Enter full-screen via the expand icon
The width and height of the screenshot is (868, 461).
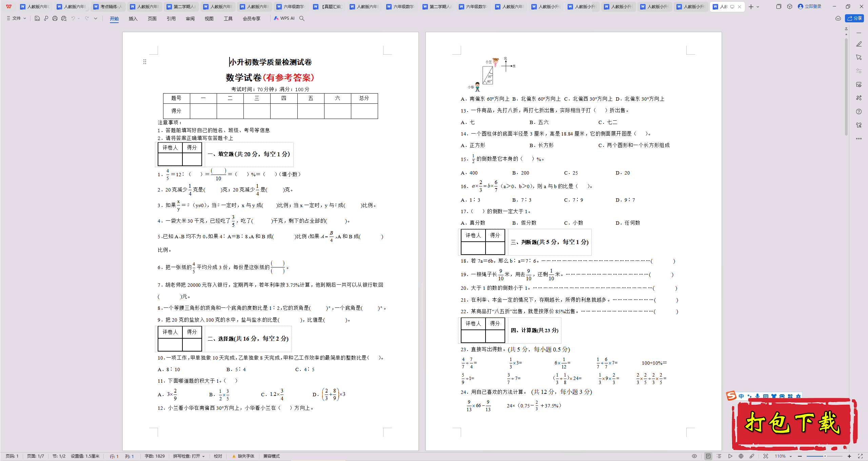click(x=860, y=456)
